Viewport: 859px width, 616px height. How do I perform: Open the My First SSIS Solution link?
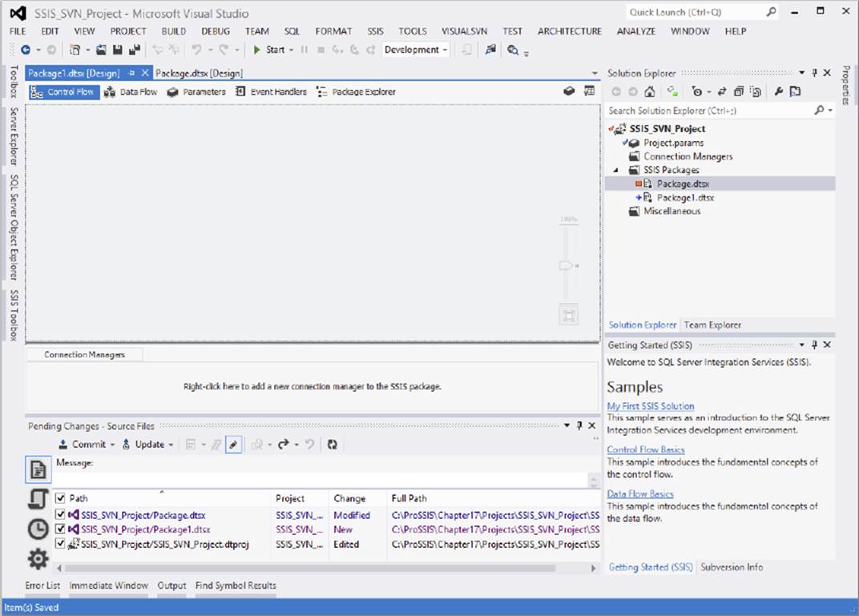(651, 406)
